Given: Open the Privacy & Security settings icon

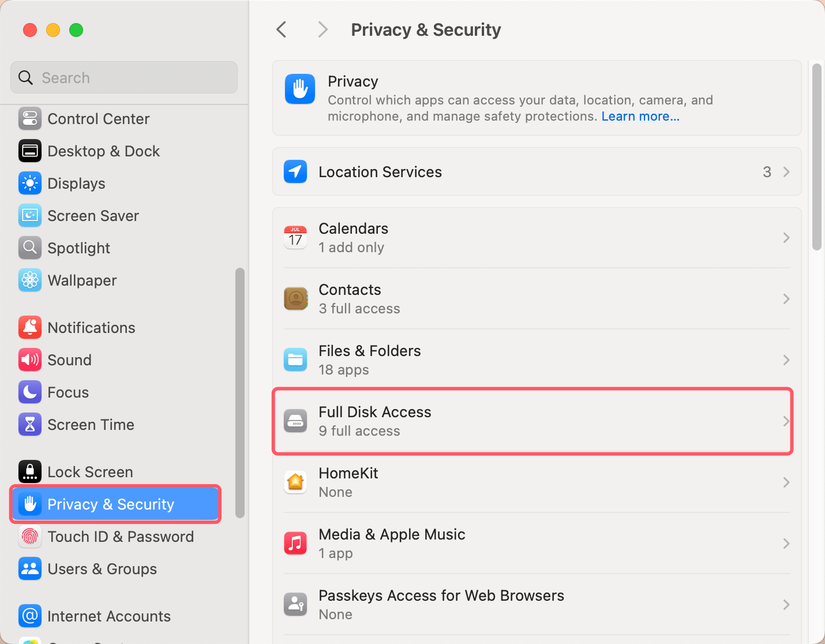Looking at the screenshot, I should click(x=30, y=504).
